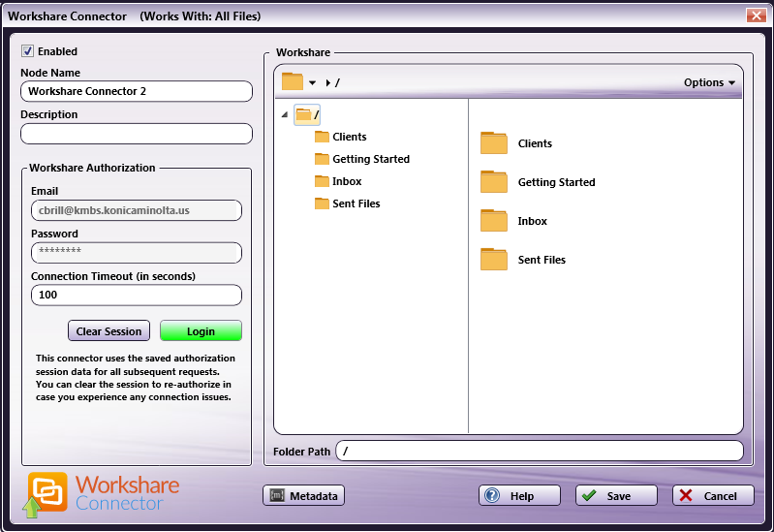The height and width of the screenshot is (532, 774).
Task: Select Sent Files in the folder tree
Action: pos(348,203)
